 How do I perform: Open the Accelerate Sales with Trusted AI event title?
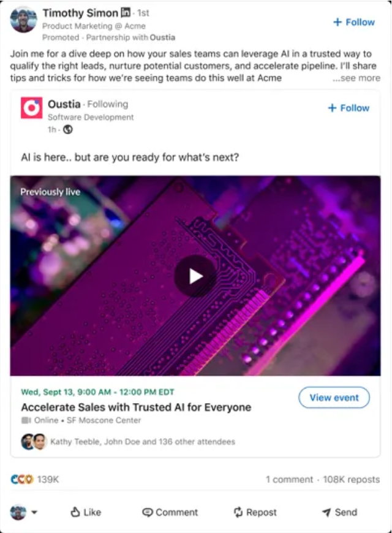[136, 407]
